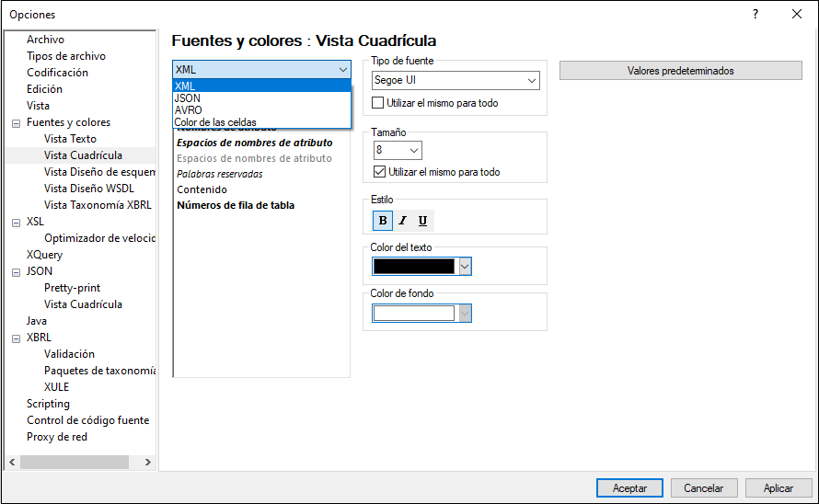Select Vista Cuadrícula under JSON
The width and height of the screenshot is (819, 504).
83,304
